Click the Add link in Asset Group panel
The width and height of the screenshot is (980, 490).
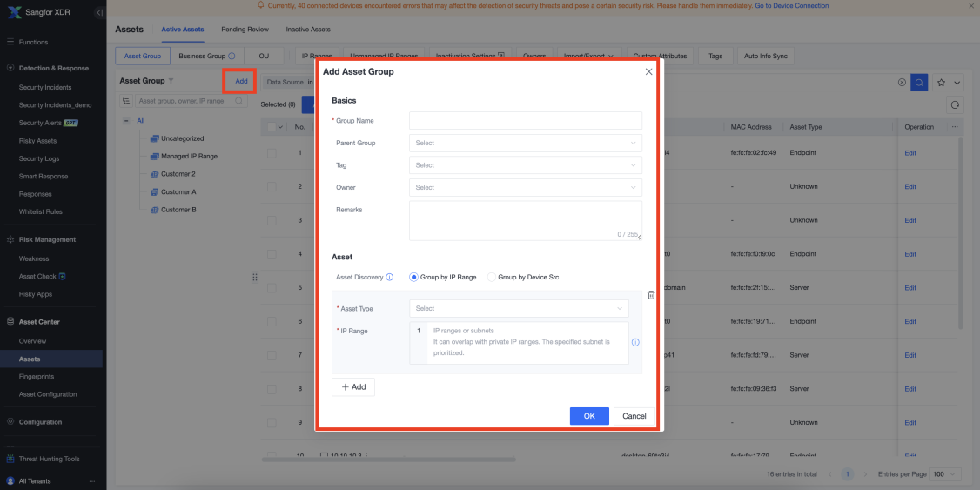(241, 81)
